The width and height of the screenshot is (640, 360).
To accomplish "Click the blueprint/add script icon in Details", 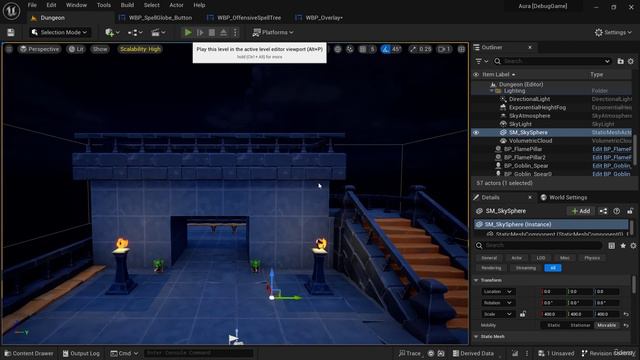I will click(603, 211).
